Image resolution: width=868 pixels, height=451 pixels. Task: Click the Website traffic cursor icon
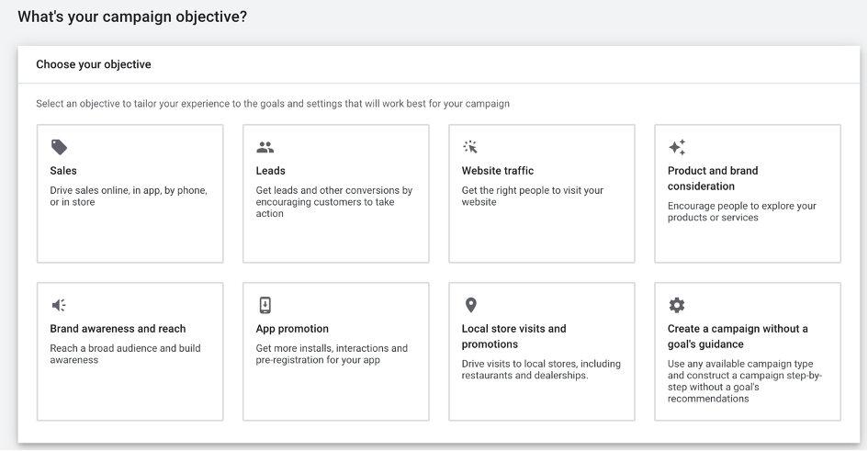coord(470,147)
